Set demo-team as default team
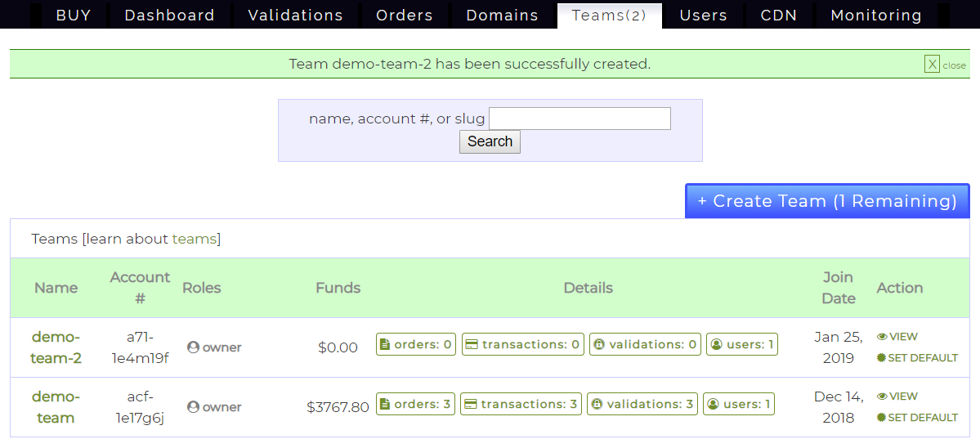This screenshot has width=980, height=448. coord(916,418)
